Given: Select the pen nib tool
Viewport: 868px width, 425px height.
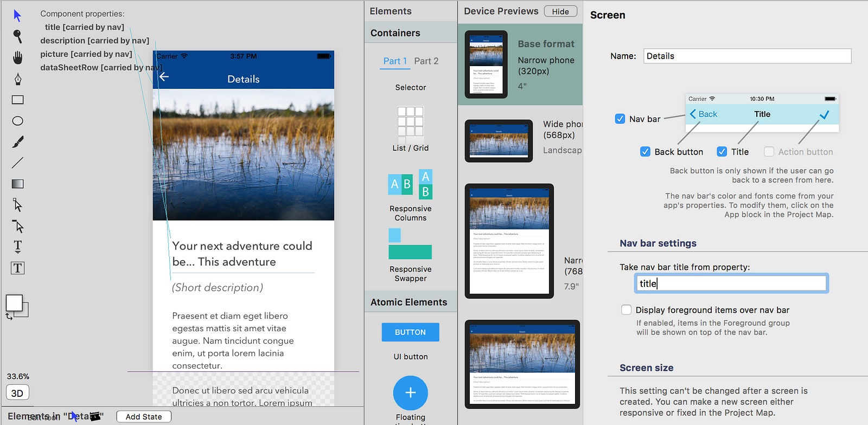Looking at the screenshot, I should [x=17, y=79].
